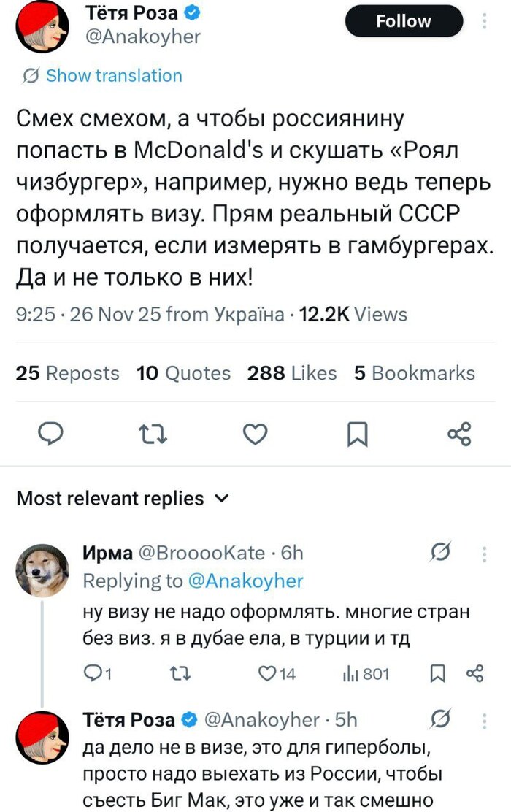Open more options on Ирма's reply
The height and width of the screenshot is (812, 511).
tap(484, 553)
